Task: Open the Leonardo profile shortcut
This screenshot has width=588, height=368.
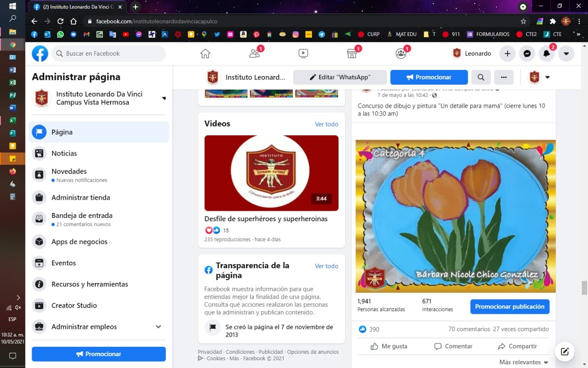Action: pyautogui.click(x=472, y=53)
